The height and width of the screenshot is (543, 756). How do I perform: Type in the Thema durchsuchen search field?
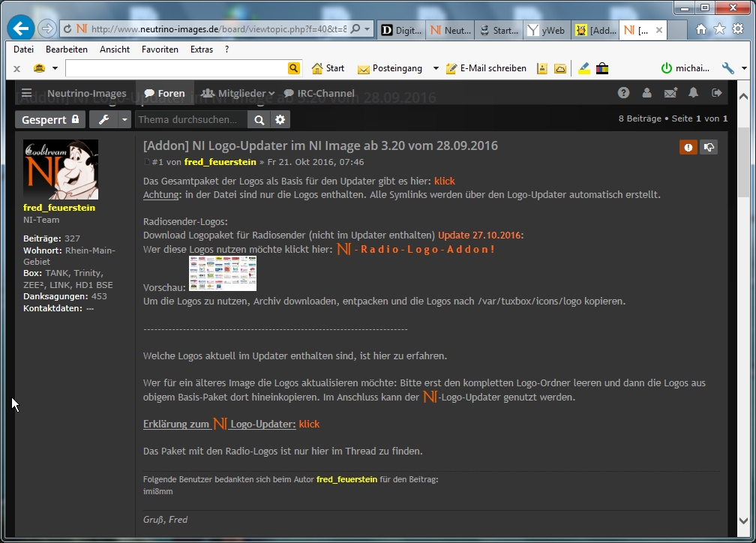191,120
